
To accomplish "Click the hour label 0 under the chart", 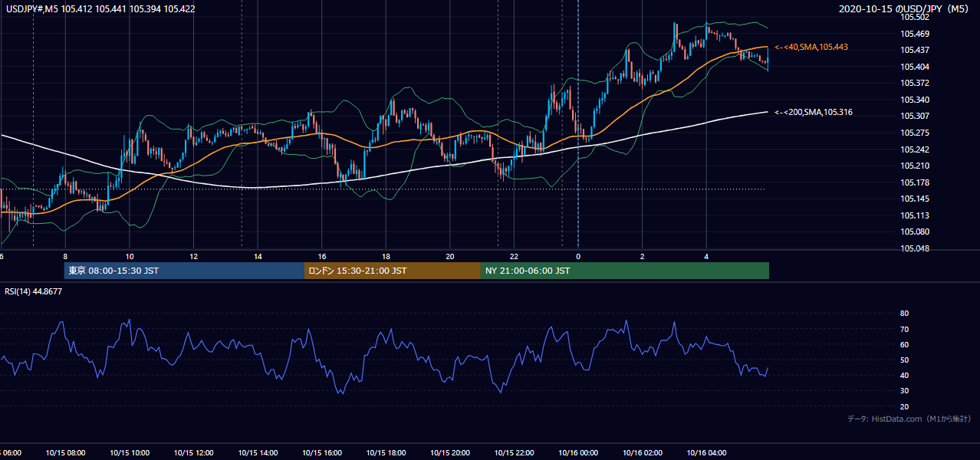I will [x=578, y=256].
